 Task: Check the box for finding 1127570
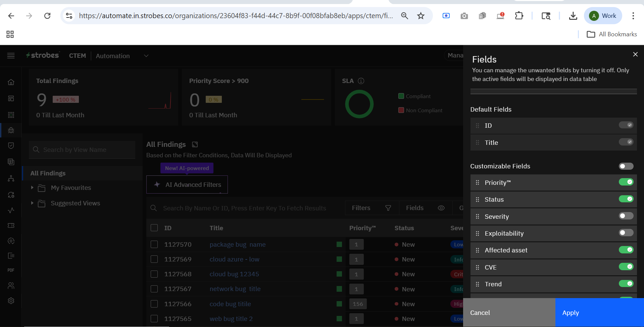click(x=154, y=244)
